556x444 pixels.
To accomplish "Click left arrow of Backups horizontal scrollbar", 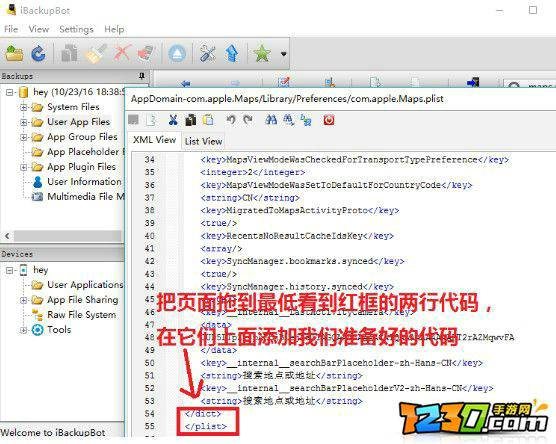I will point(7,236).
